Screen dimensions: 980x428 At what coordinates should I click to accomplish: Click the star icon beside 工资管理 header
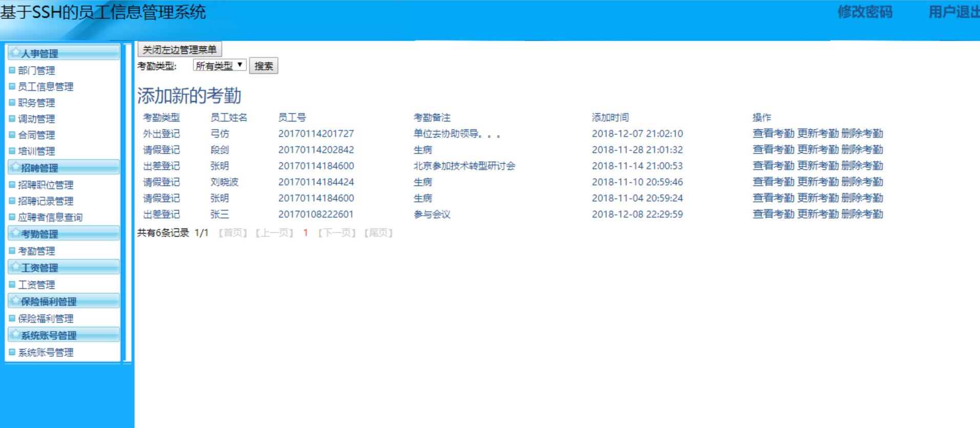point(15,267)
